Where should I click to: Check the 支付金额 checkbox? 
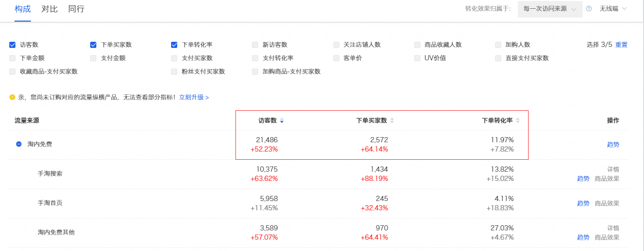pyautogui.click(x=93, y=58)
